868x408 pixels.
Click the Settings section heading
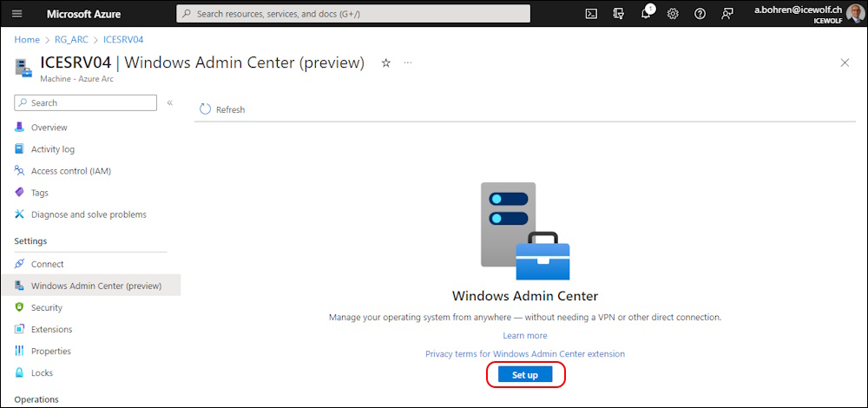click(x=30, y=240)
